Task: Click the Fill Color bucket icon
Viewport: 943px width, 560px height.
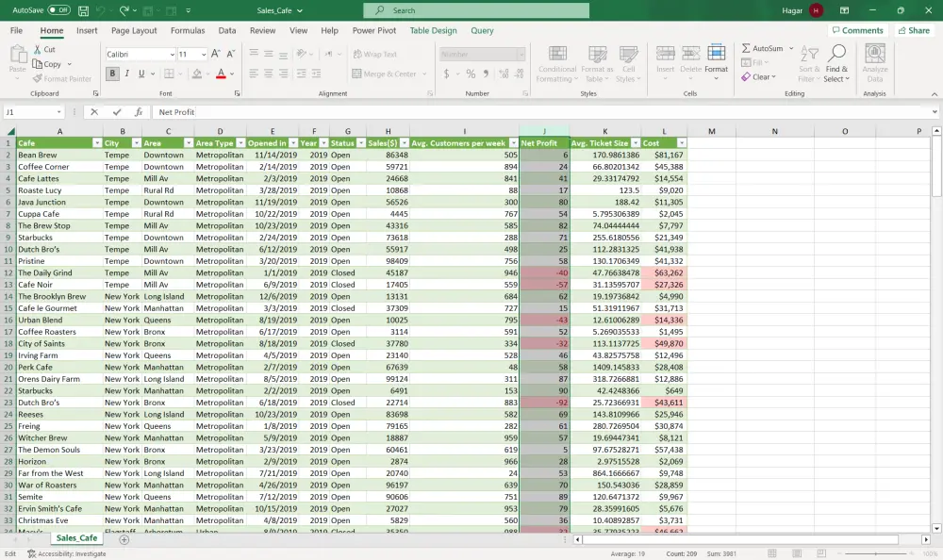Action: [x=197, y=74]
